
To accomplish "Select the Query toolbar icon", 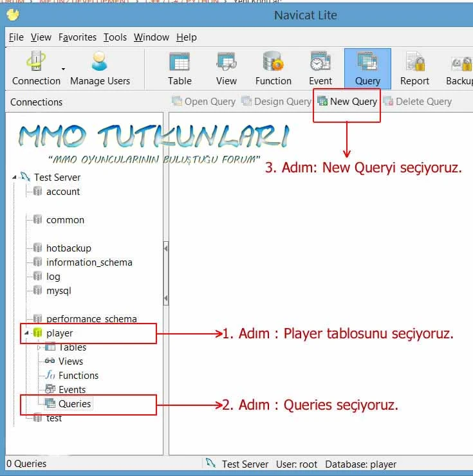I will click(367, 69).
